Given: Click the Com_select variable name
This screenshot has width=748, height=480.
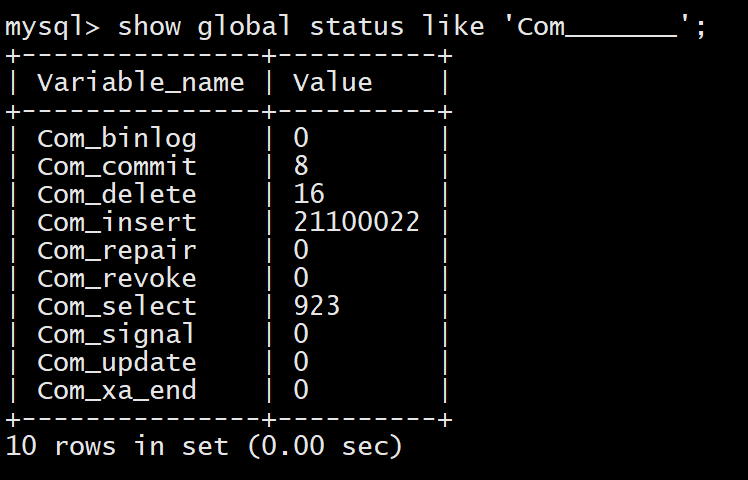Looking at the screenshot, I should point(117,306).
